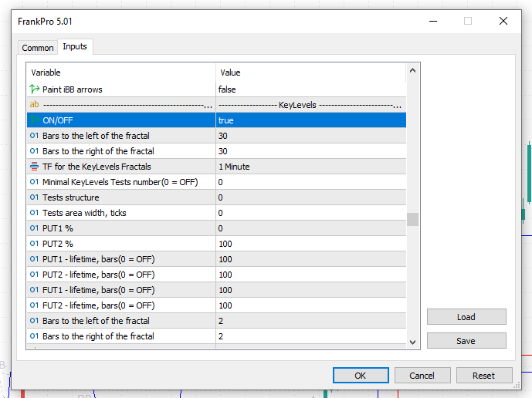Viewport: 532px width, 398px height.
Task: Click the integer icon beside FUT2 - lifetime
Action: point(34,305)
